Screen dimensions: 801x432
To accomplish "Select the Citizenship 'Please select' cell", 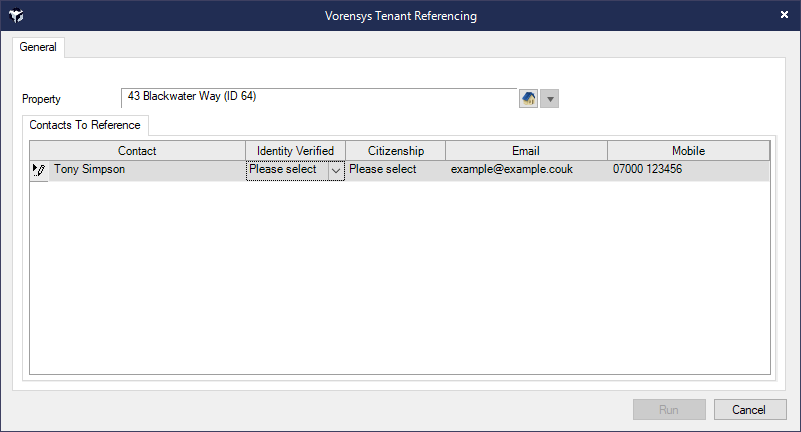I will pos(395,170).
